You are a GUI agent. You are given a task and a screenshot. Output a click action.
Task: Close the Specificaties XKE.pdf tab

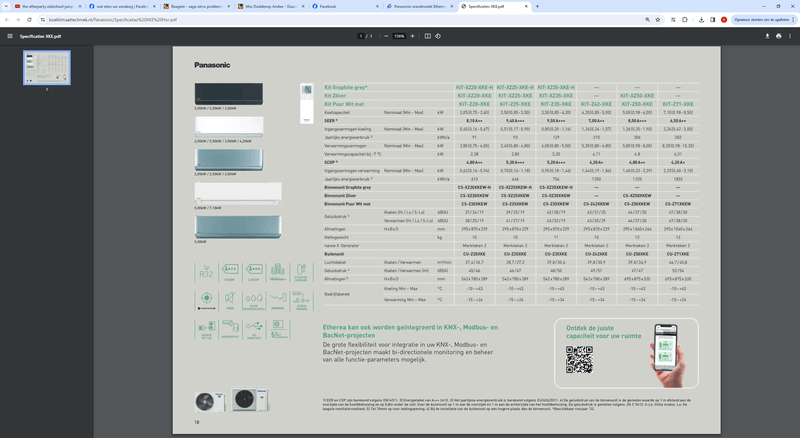[x=526, y=7]
